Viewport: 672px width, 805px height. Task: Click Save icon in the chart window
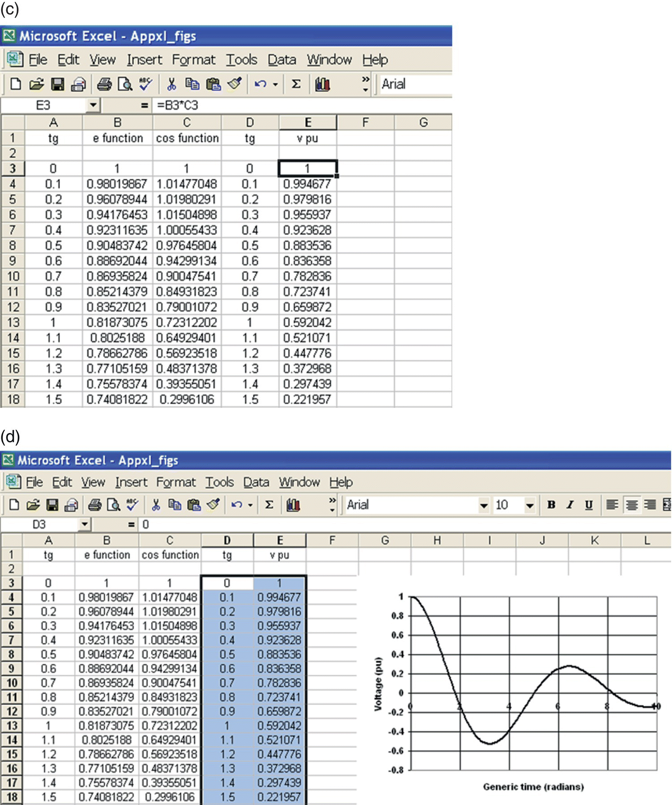[52, 505]
